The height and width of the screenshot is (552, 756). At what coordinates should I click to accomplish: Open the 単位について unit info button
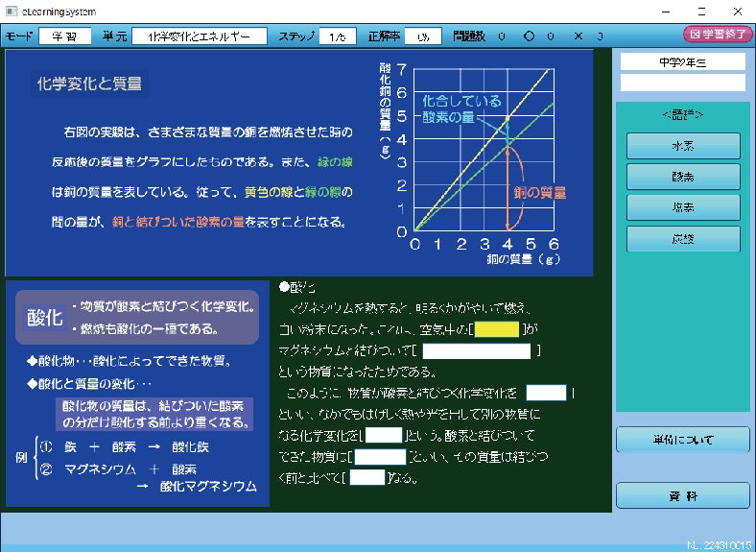(x=683, y=441)
